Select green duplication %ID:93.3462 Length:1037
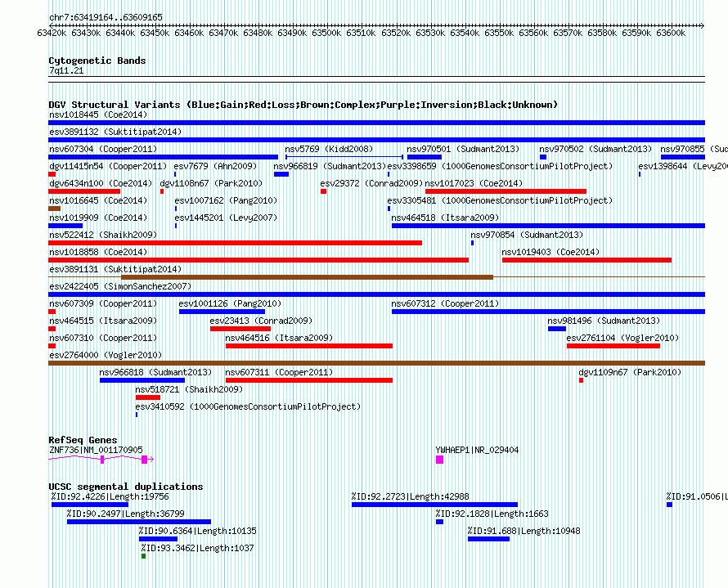Viewport: 728px width, 588px height. click(143, 556)
